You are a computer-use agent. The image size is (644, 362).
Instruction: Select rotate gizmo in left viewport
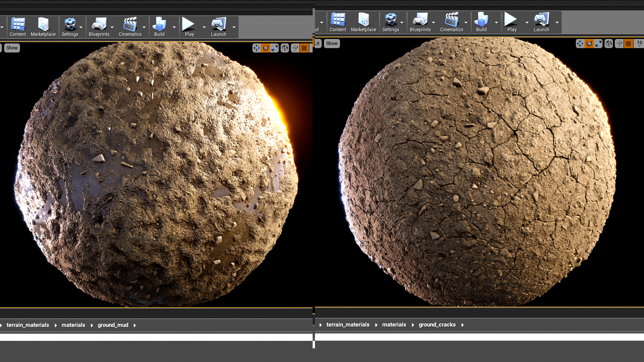[x=266, y=48]
